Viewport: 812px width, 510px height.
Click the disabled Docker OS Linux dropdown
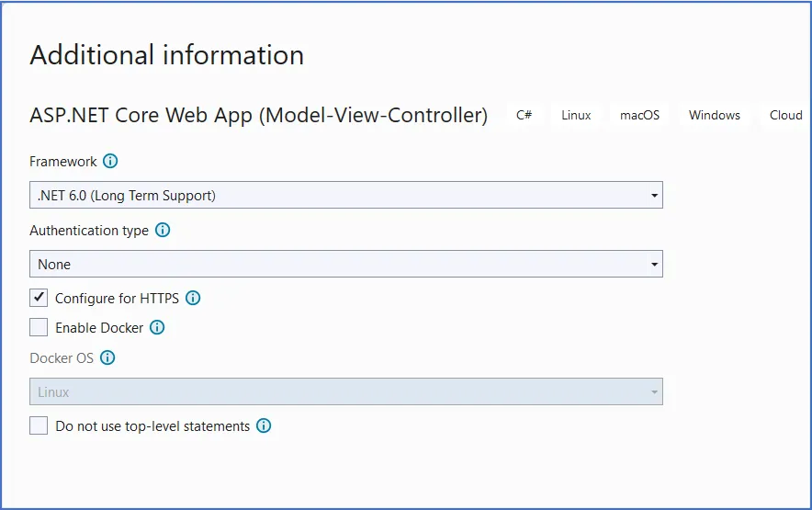[346, 391]
